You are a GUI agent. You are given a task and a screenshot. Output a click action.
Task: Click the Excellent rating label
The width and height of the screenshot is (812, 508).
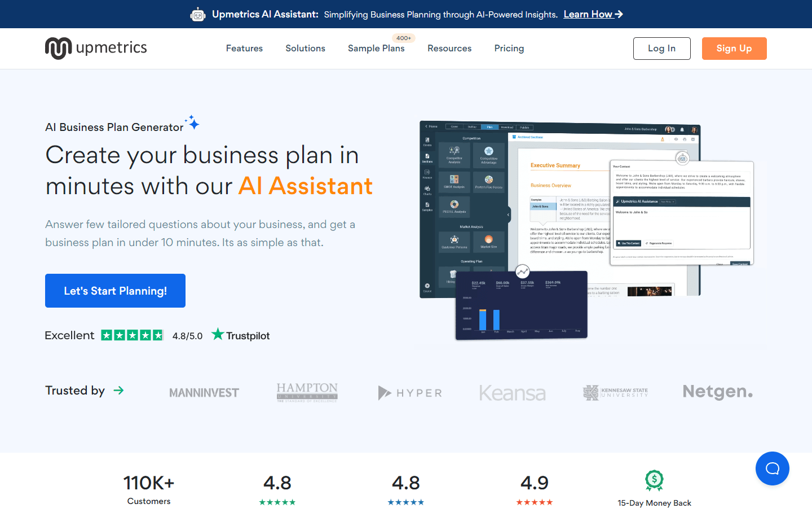[x=69, y=335]
